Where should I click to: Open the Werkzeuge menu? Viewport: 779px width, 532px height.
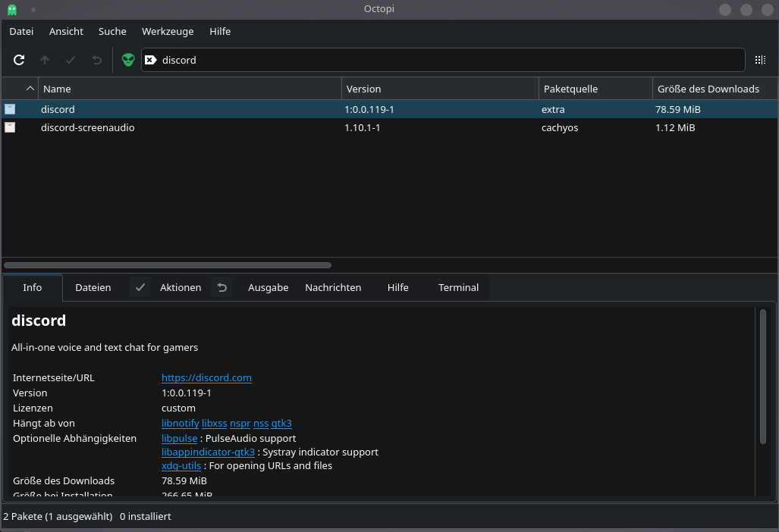click(168, 31)
